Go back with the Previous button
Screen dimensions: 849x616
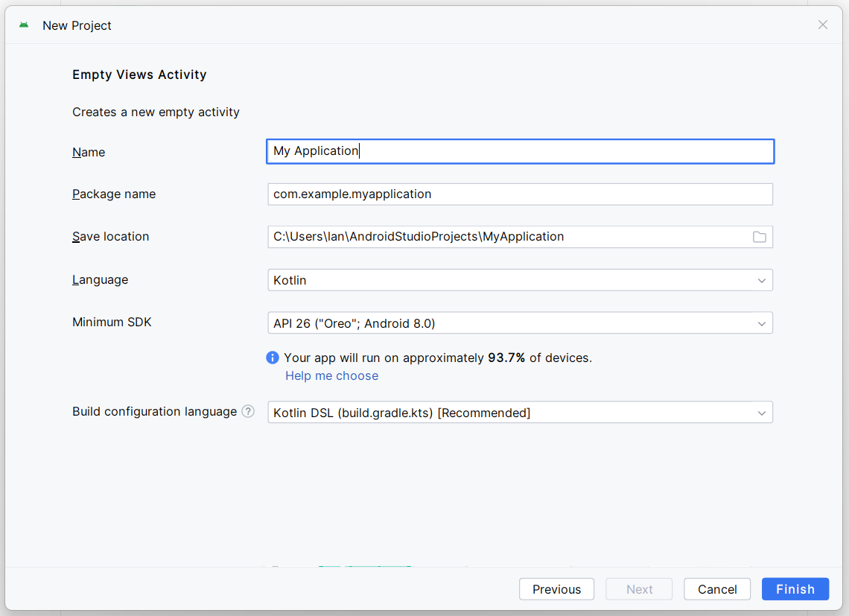click(x=556, y=589)
